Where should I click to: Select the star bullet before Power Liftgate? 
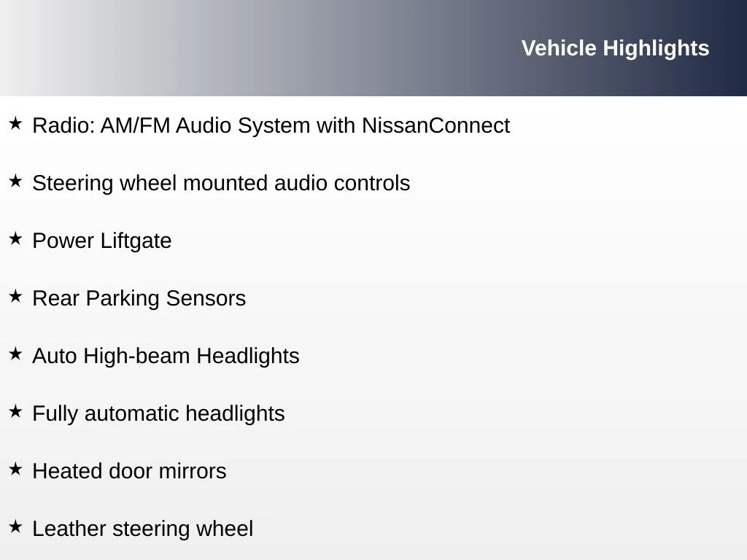[15, 238]
